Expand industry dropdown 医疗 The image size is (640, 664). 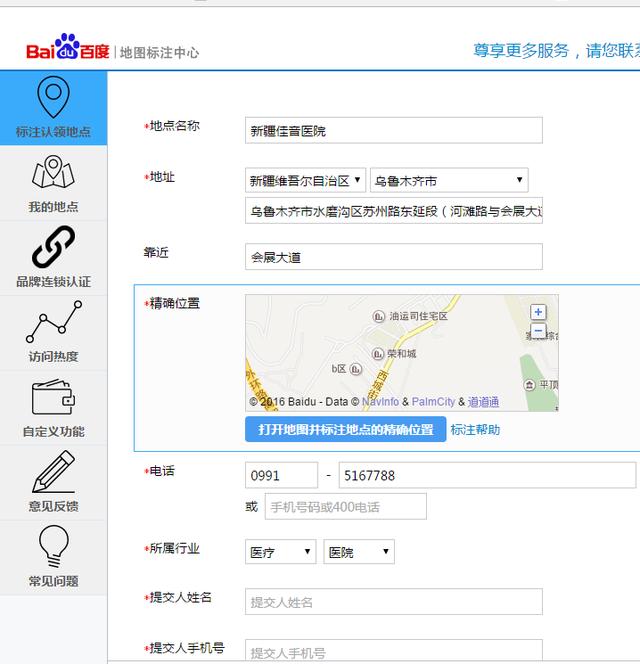click(280, 552)
